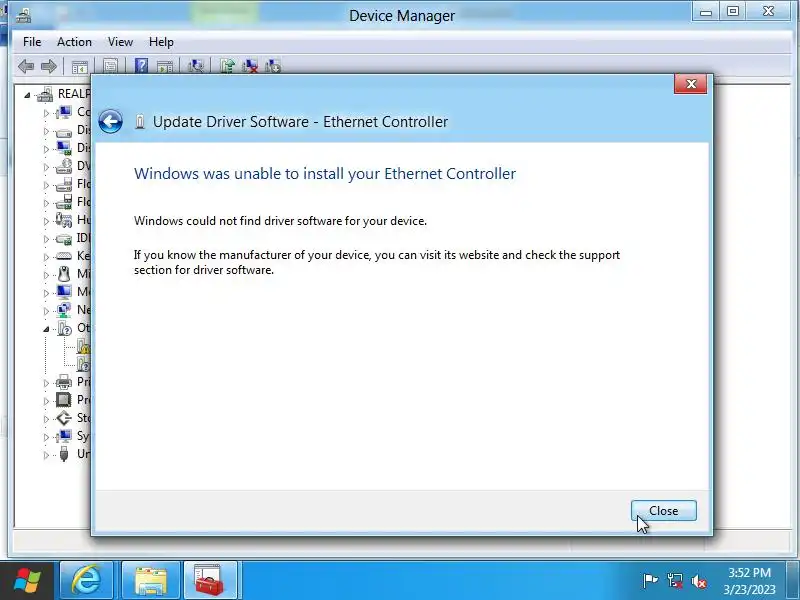Open the View menu

pyautogui.click(x=120, y=42)
